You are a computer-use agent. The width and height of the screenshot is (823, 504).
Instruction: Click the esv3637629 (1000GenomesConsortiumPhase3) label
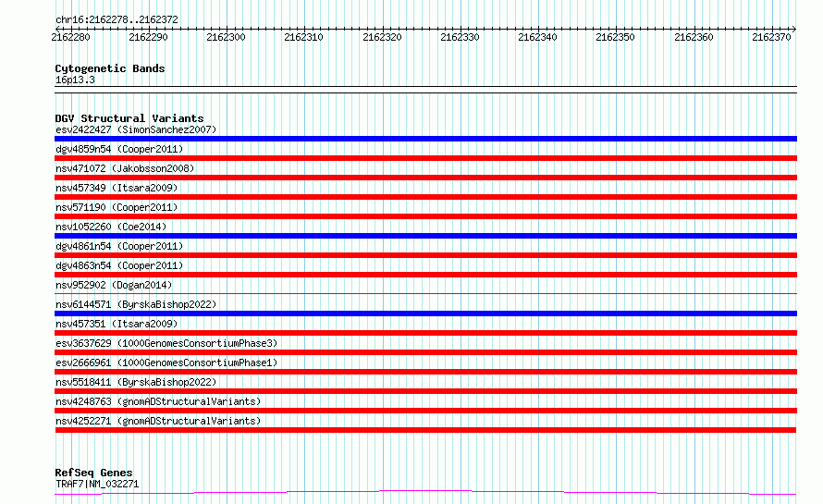click(166, 343)
